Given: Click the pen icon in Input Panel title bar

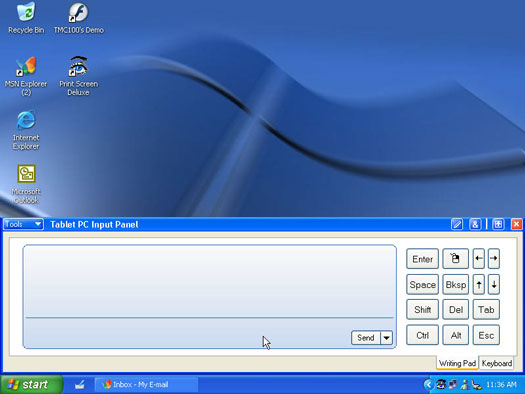Looking at the screenshot, I should coord(457,224).
